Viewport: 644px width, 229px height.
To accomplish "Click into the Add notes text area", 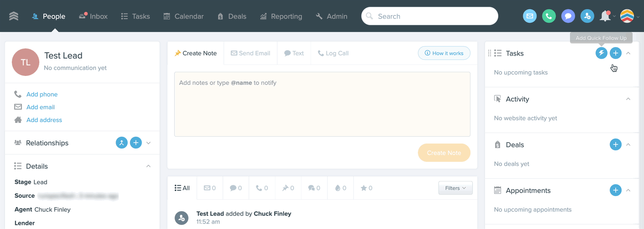I will click(322, 104).
